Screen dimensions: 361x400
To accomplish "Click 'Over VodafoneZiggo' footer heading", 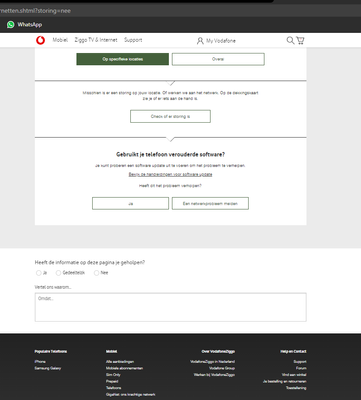I will click(218, 351).
